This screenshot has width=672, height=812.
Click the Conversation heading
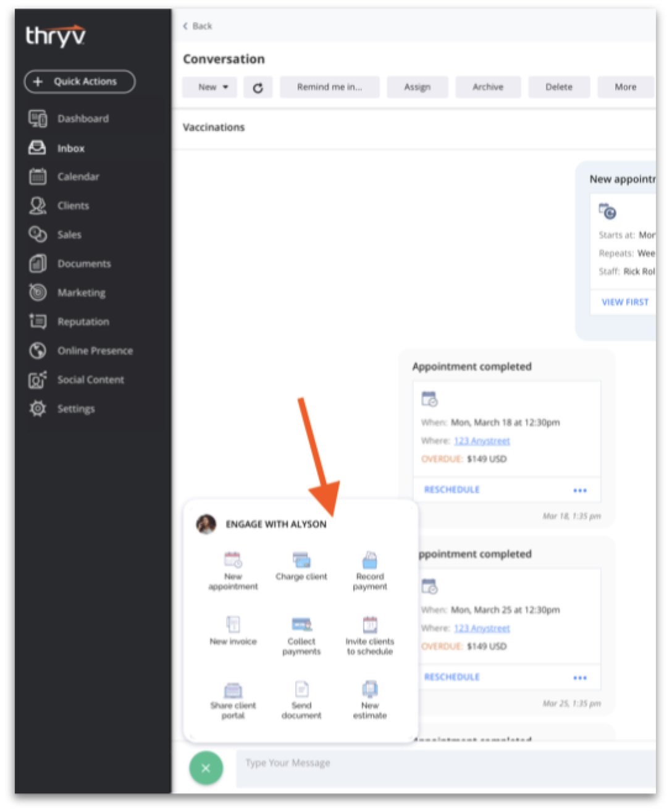224,59
